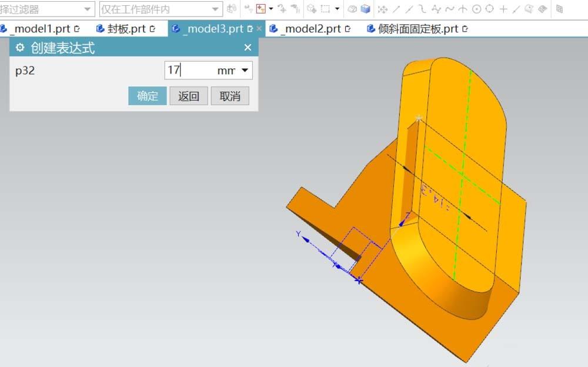Enable the endpoint snap icon
The image size is (588, 367).
click(x=397, y=8)
